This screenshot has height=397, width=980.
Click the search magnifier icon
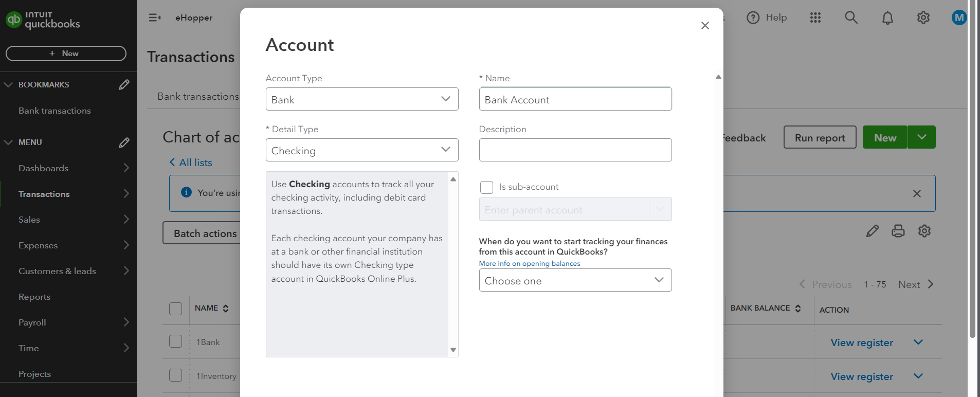point(851,17)
